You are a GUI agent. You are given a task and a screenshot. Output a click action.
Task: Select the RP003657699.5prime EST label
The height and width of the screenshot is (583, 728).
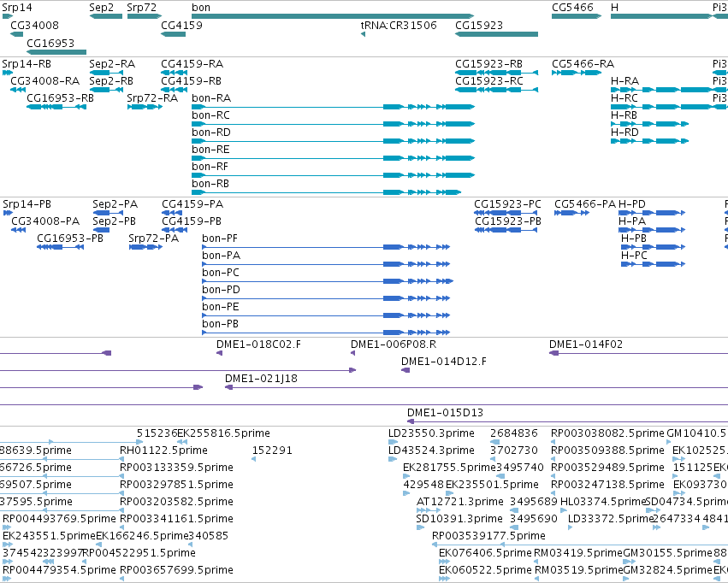click(x=176, y=570)
